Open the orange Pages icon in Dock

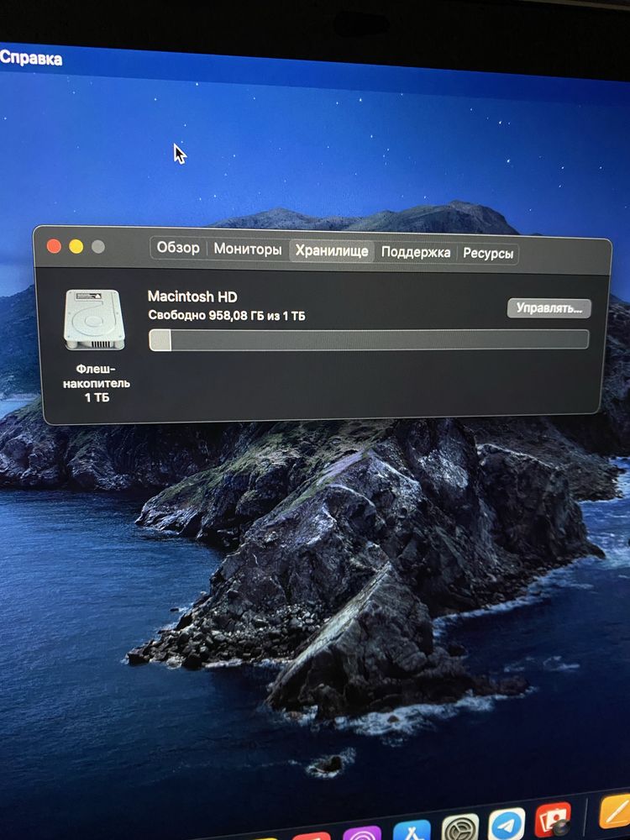(615, 811)
